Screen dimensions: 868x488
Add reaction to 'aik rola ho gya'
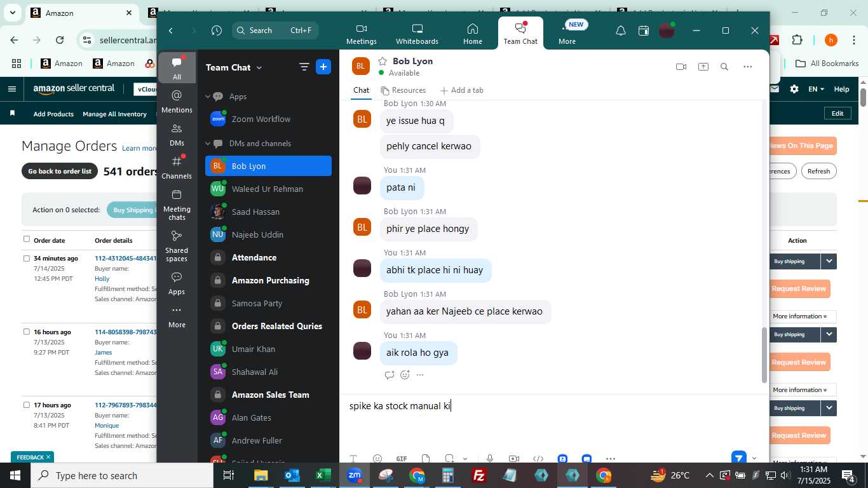click(x=405, y=375)
